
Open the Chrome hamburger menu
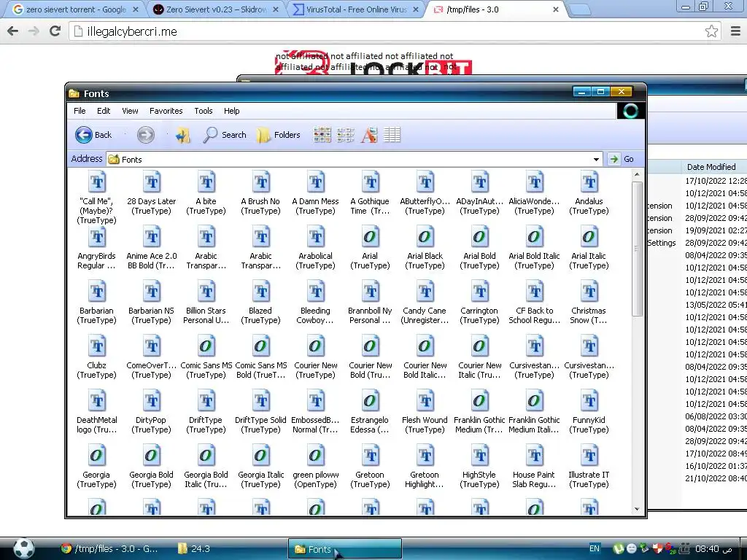[x=735, y=31]
